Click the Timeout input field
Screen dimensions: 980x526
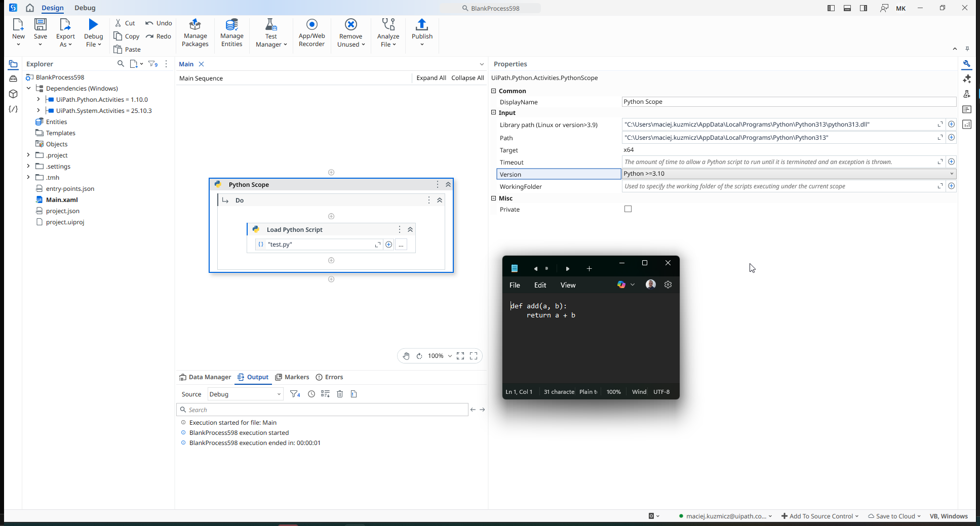tap(778, 162)
